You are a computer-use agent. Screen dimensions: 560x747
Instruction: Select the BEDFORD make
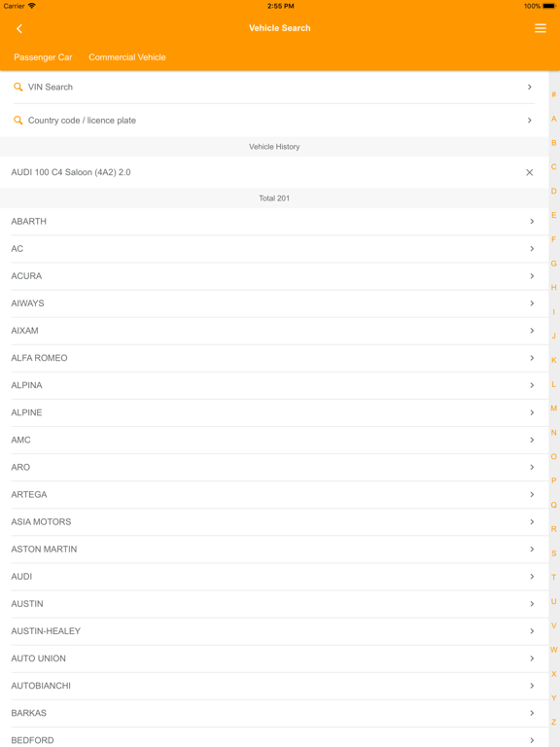click(274, 737)
